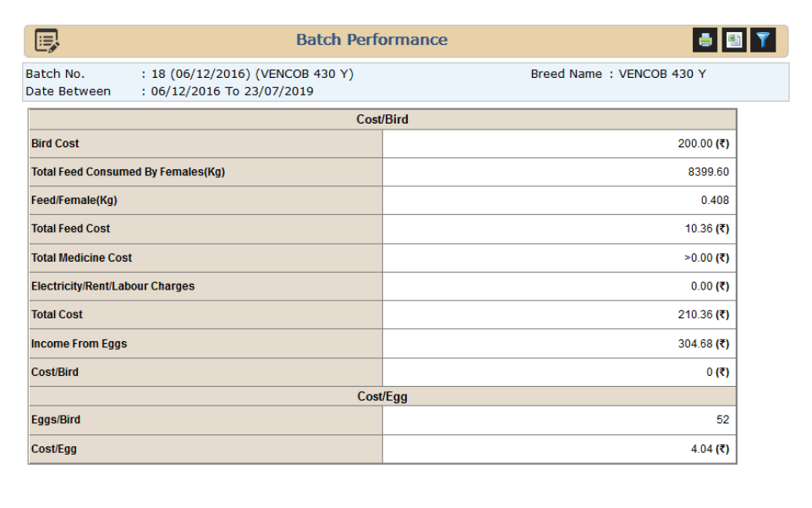Select the Eggs/Bird value 52

pyautogui.click(x=721, y=420)
